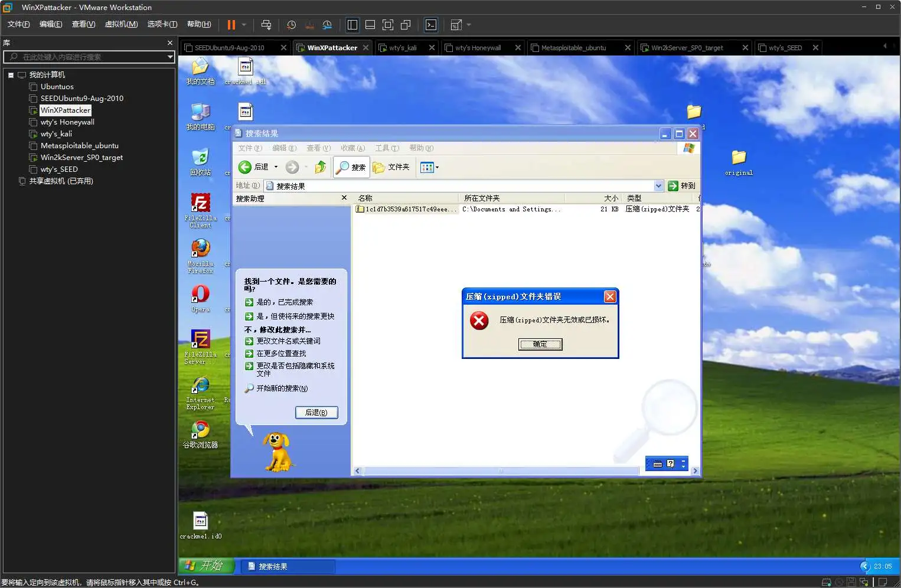The width and height of the screenshot is (901, 588).
Task: Click the 转到 go button
Action: pos(682,186)
